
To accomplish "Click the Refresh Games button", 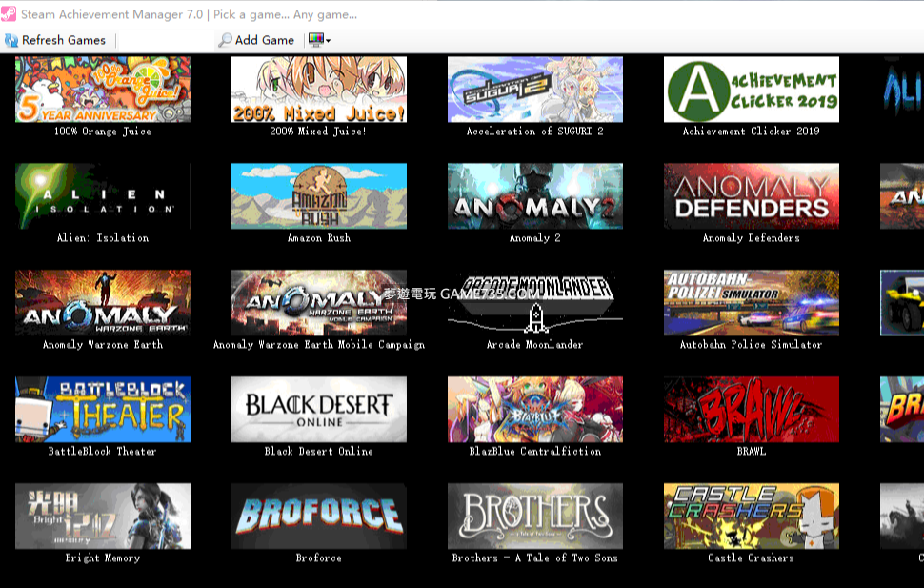I will tap(55, 40).
